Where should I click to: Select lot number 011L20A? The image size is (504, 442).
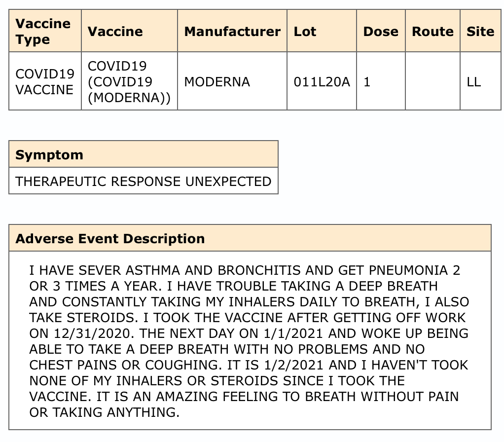(x=322, y=82)
